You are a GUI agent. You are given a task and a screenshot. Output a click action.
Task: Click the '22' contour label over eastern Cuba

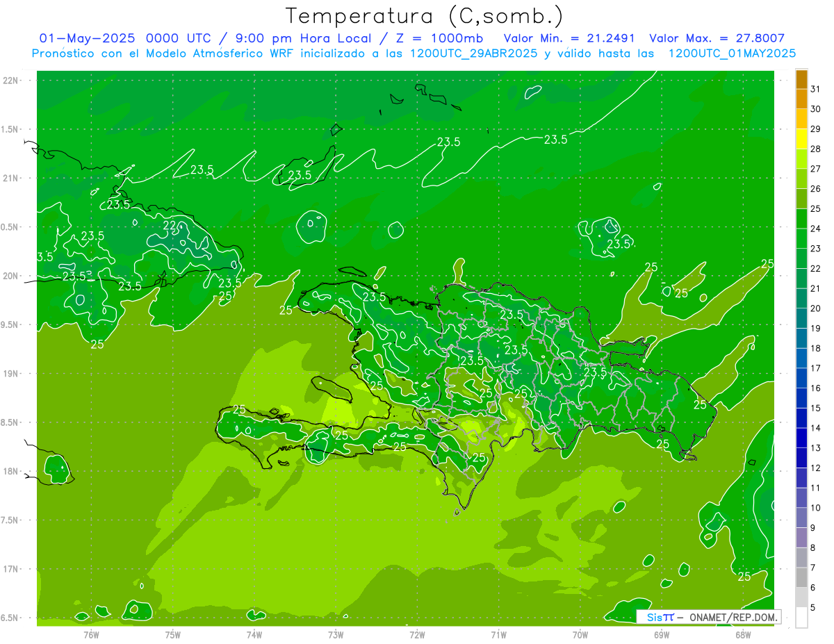point(171,226)
